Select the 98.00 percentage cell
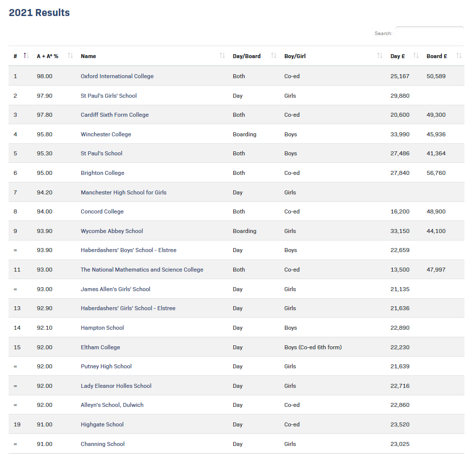The width and height of the screenshot is (476, 454). pyautogui.click(x=45, y=76)
